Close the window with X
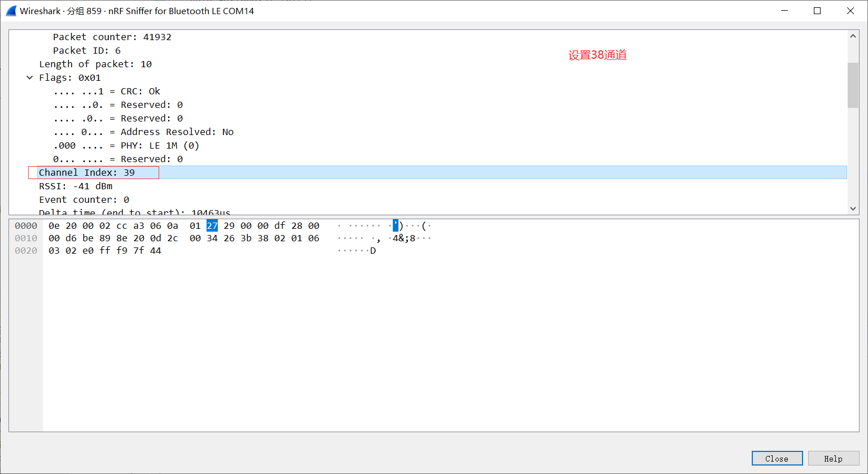The image size is (868, 474). (851, 11)
